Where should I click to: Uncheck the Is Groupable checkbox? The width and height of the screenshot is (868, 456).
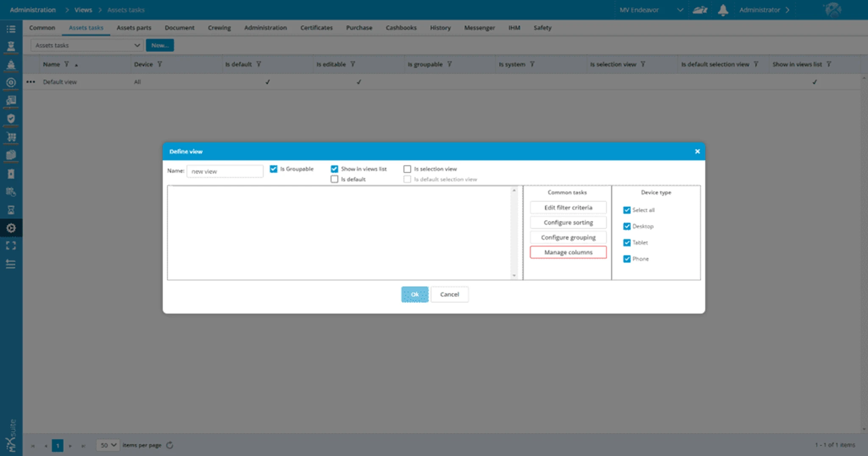tap(273, 169)
